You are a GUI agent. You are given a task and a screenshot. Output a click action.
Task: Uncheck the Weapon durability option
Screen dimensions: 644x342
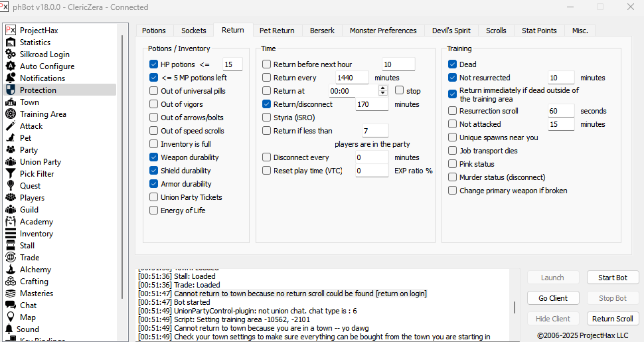pyautogui.click(x=154, y=157)
